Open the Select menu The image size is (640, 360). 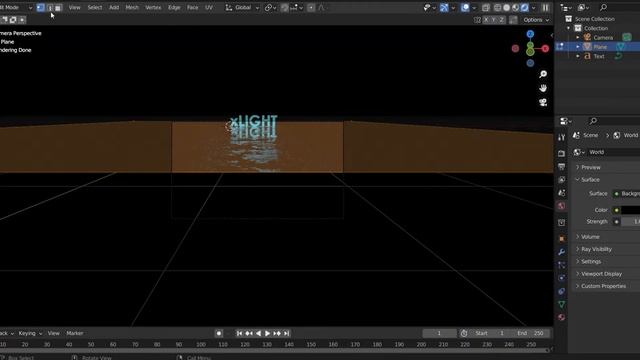(x=95, y=7)
